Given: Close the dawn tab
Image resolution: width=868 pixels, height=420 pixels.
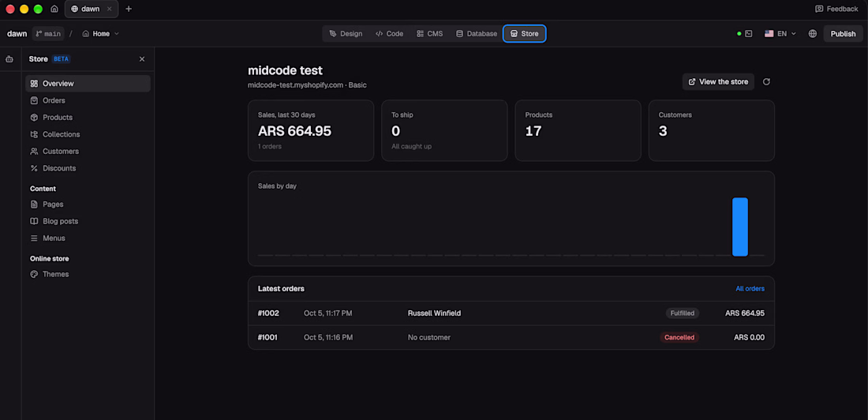Looking at the screenshot, I should 109,9.
